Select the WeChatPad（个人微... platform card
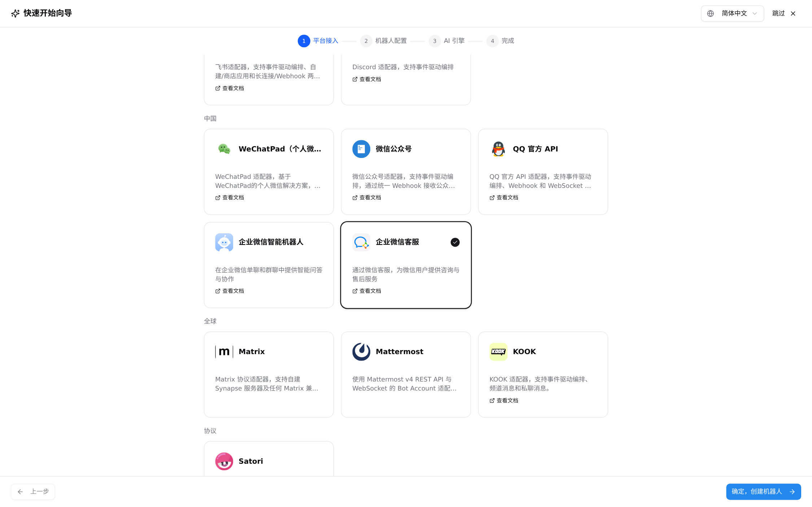 (269, 172)
